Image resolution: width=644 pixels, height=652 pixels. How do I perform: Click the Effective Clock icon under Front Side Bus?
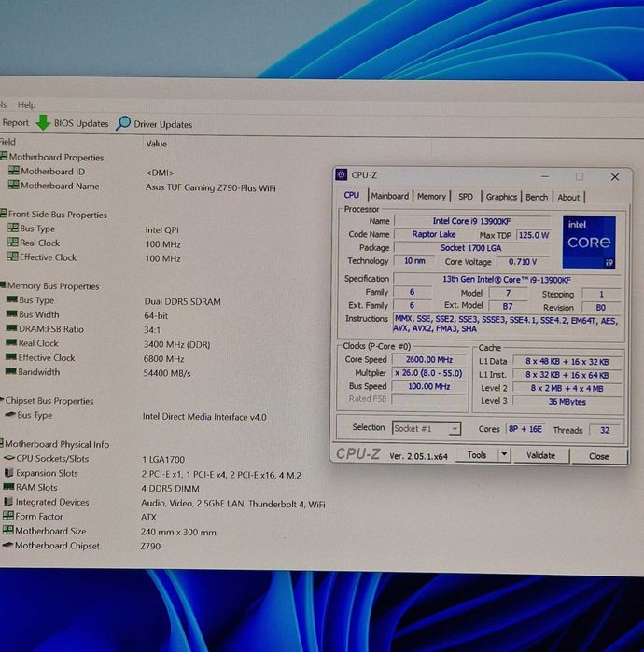pyautogui.click(x=13, y=257)
